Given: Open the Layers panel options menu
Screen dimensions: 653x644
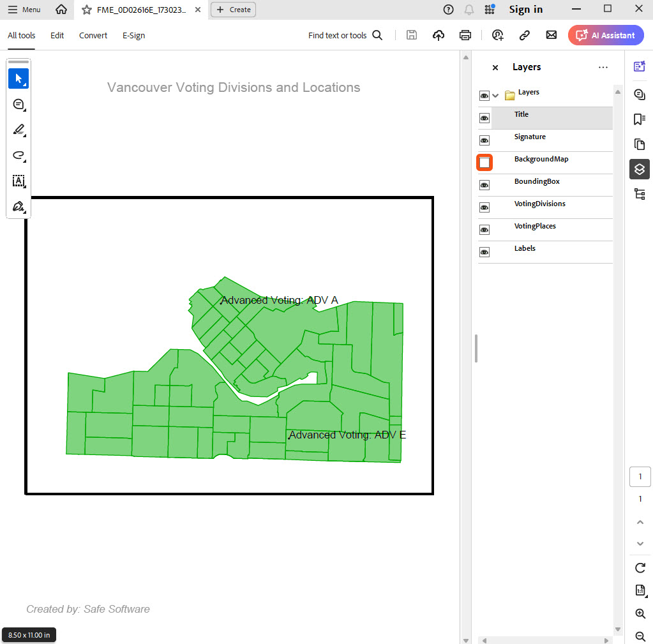Looking at the screenshot, I should point(603,67).
